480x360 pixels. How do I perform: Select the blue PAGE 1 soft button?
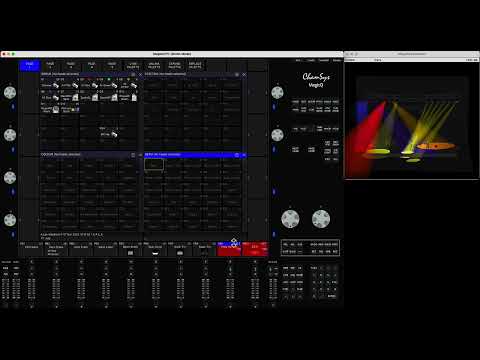tap(30, 65)
